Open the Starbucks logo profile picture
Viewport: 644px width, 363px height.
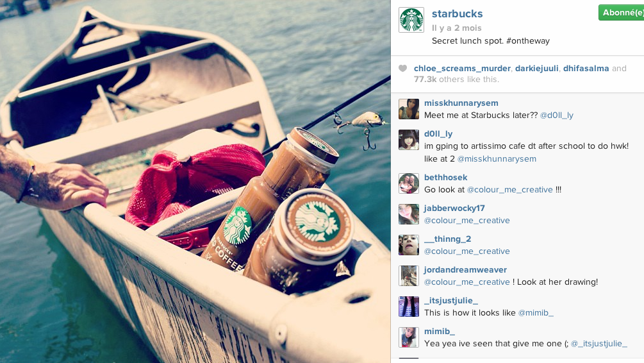point(411,20)
